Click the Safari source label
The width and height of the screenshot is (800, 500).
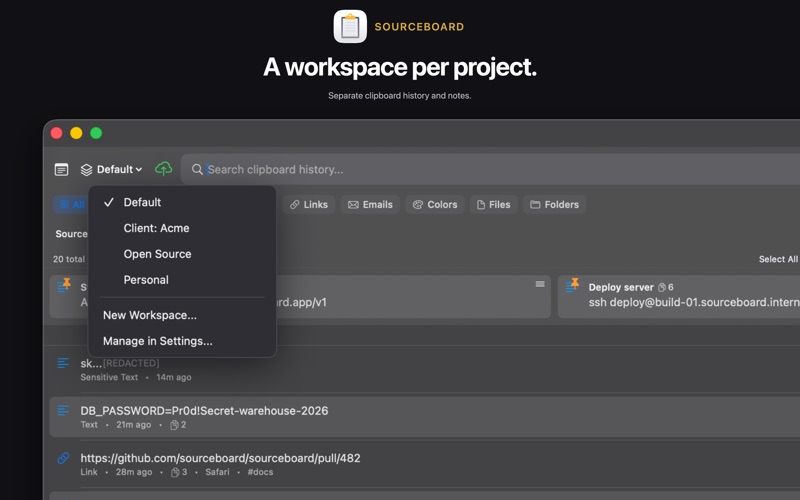coord(217,472)
